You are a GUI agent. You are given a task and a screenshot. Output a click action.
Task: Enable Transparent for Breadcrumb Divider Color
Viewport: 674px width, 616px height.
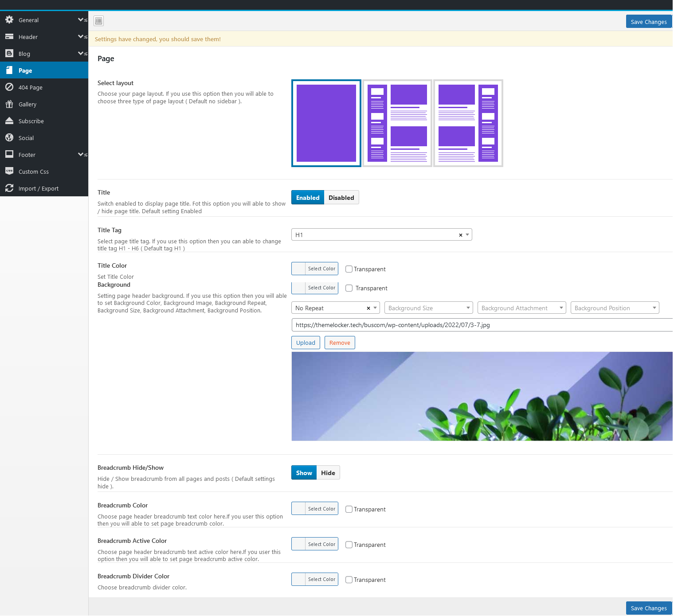[349, 580]
